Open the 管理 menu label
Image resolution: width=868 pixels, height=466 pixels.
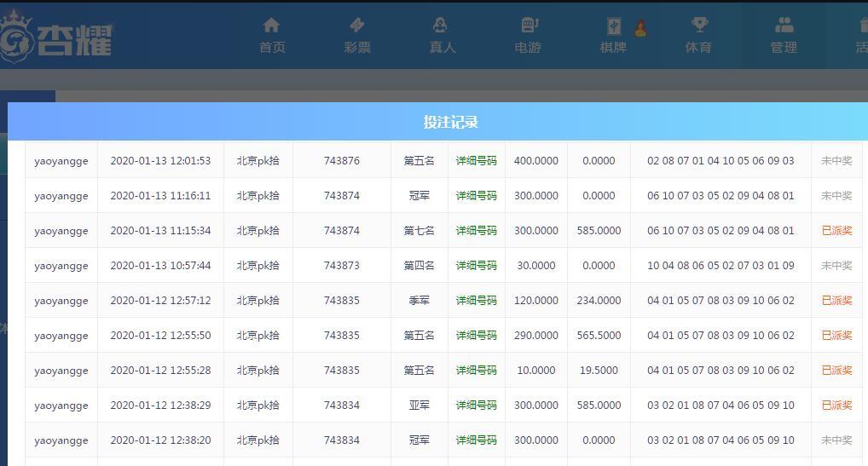pyautogui.click(x=784, y=48)
